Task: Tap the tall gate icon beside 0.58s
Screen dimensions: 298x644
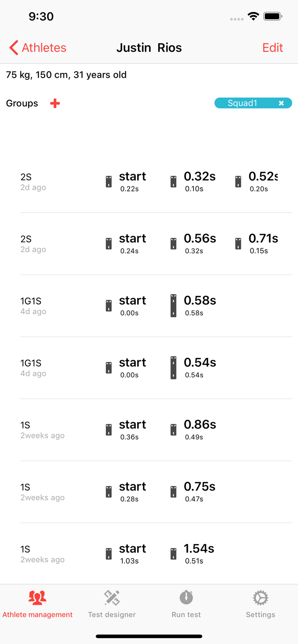Action: point(173,306)
